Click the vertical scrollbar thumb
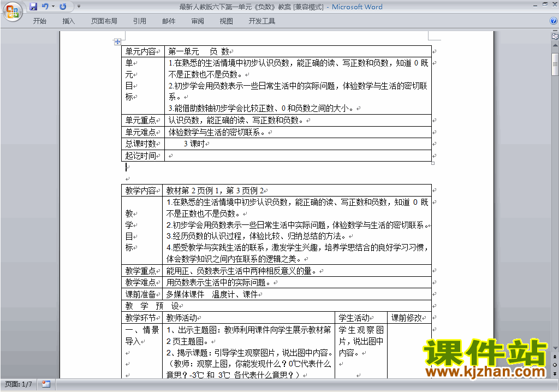Screen dimensions: 559x392 [555, 64]
